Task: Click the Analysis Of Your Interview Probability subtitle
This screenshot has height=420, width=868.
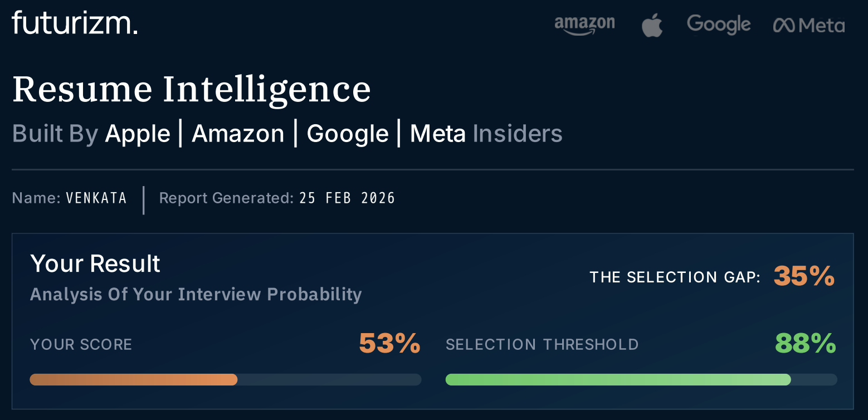Action: point(196,294)
